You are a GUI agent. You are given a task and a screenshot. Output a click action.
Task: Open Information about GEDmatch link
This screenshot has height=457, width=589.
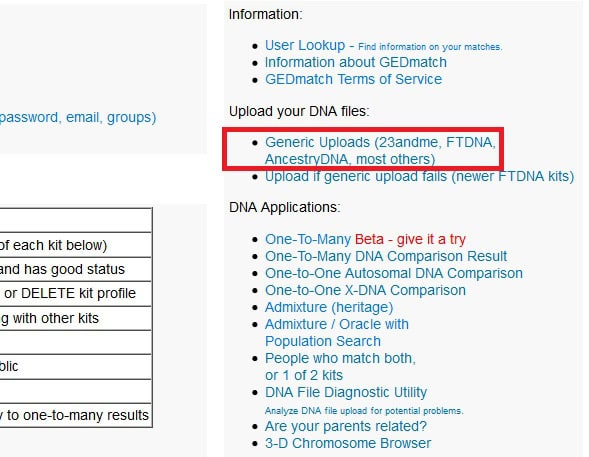[x=356, y=62]
